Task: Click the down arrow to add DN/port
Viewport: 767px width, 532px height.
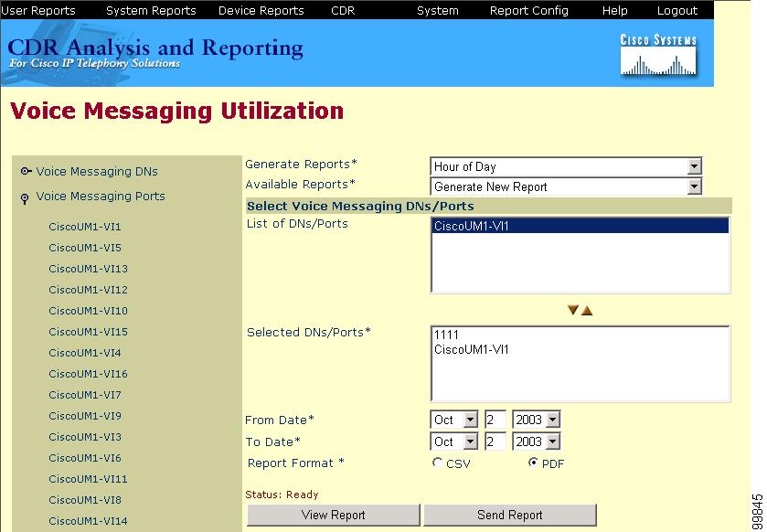Action: (x=573, y=310)
